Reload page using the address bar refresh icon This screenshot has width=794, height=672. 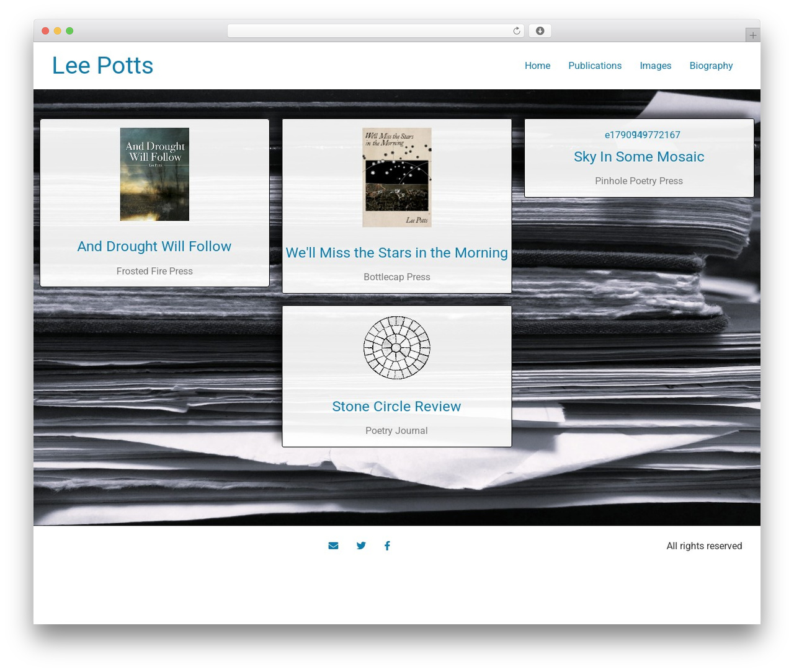(516, 31)
